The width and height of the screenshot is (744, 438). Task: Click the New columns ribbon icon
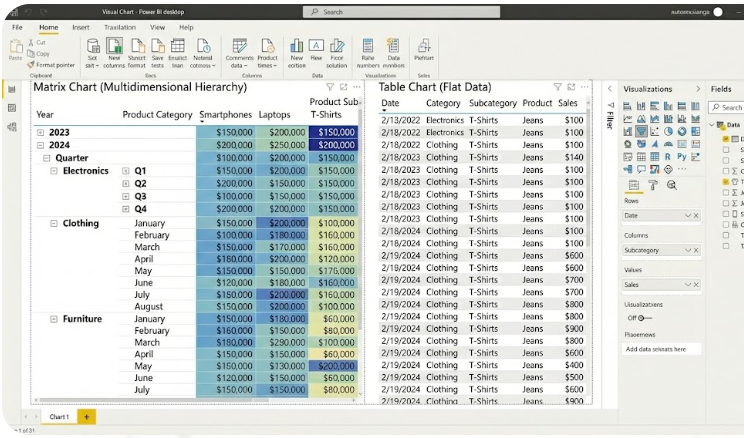(115, 46)
